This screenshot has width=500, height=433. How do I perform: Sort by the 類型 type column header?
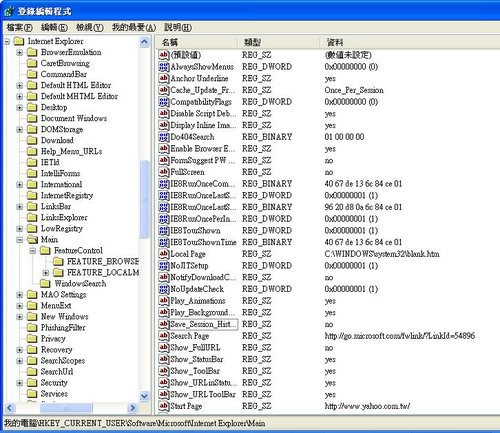[279, 42]
